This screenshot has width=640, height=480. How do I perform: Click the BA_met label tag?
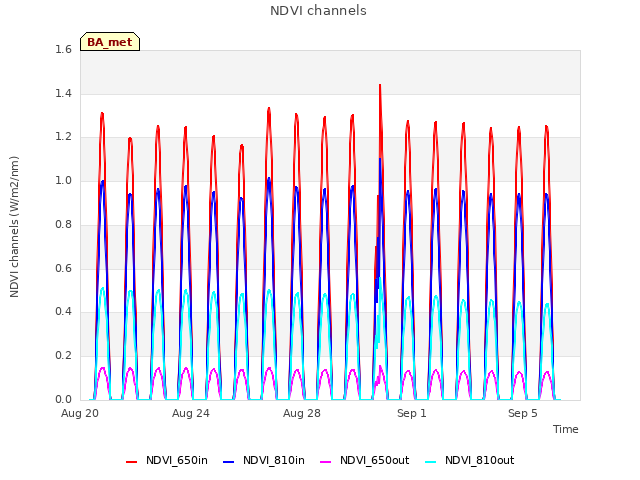[110, 42]
